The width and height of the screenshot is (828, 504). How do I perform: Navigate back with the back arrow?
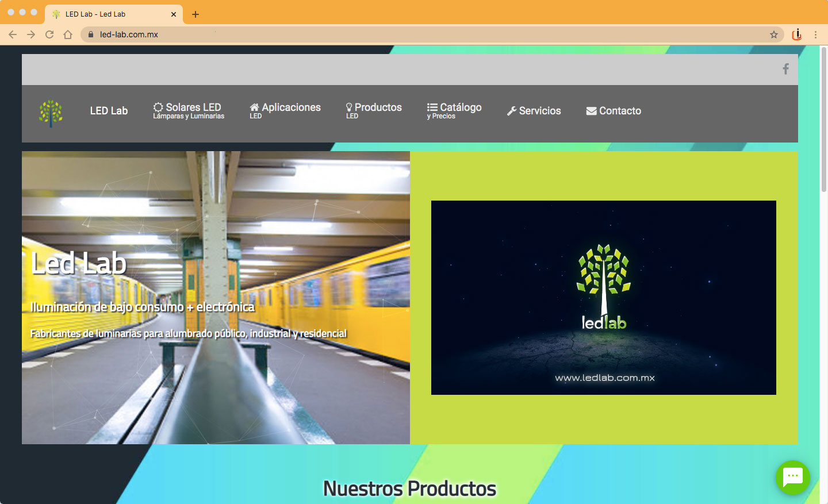(x=13, y=34)
